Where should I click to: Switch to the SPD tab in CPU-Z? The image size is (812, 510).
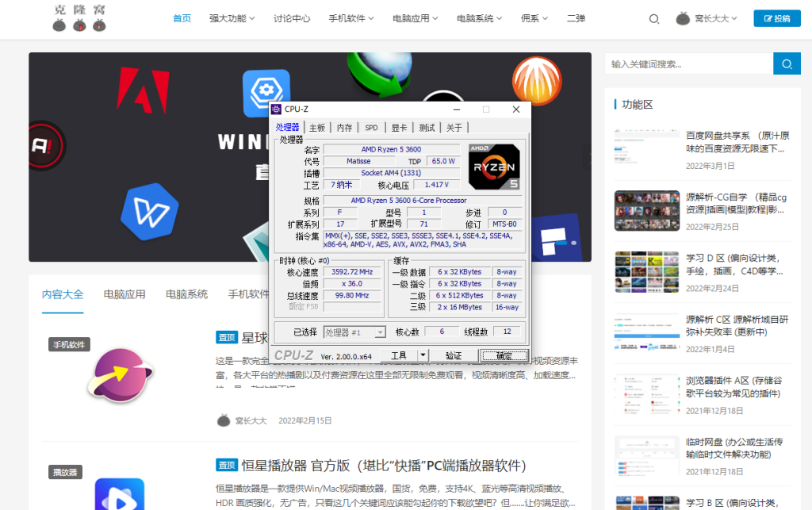click(x=371, y=128)
